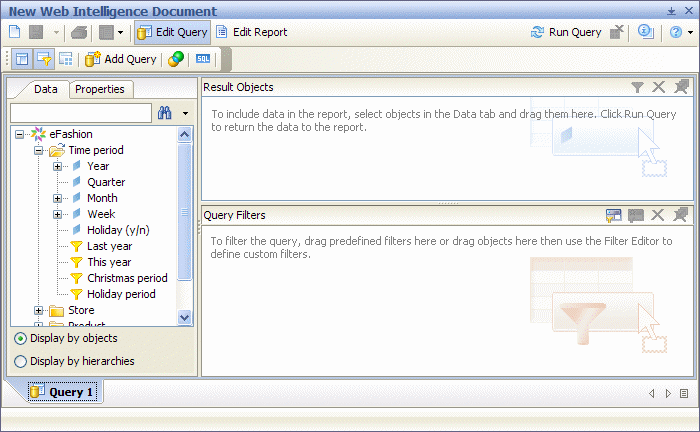Viewport: 700px width, 432px height.
Task: Toggle the Show/Hide Data Manager panel
Action: pos(22,59)
